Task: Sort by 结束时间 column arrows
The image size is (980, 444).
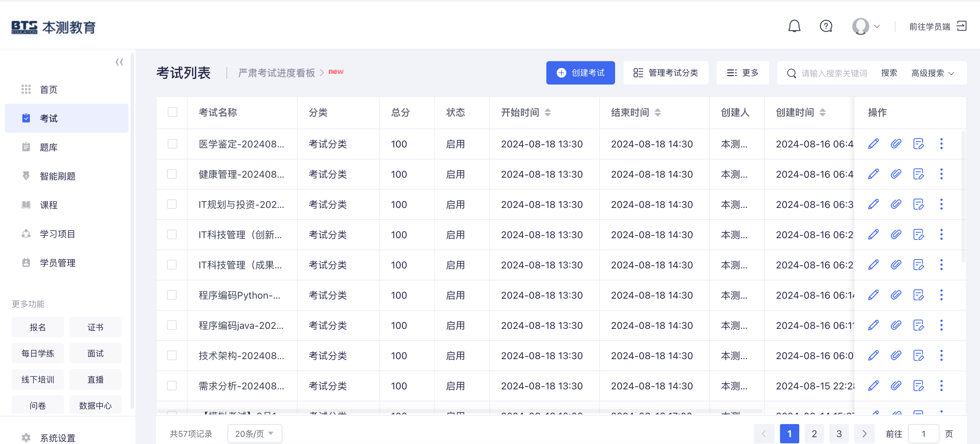Action: (x=658, y=112)
